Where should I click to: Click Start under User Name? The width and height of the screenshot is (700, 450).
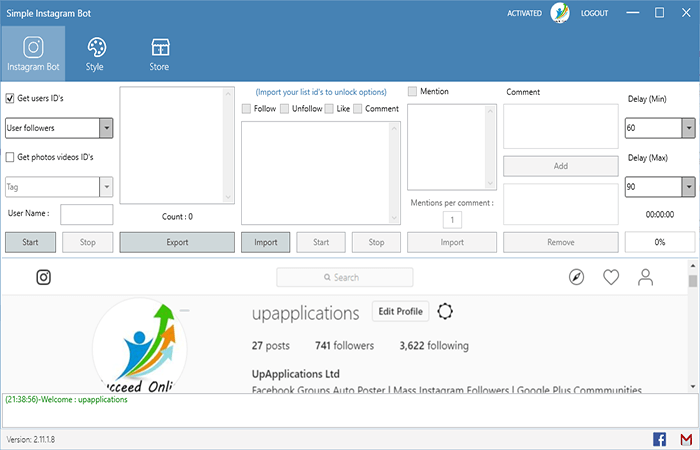click(x=30, y=242)
